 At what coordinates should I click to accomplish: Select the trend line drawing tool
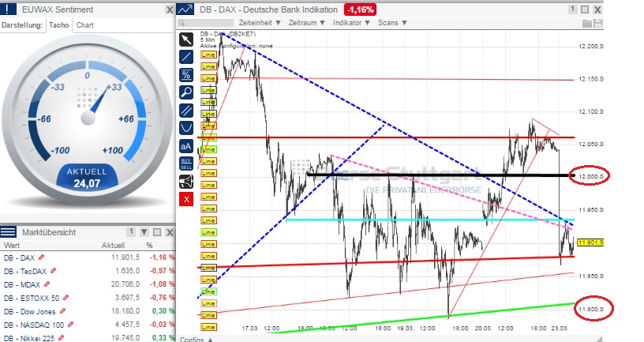pos(186,57)
